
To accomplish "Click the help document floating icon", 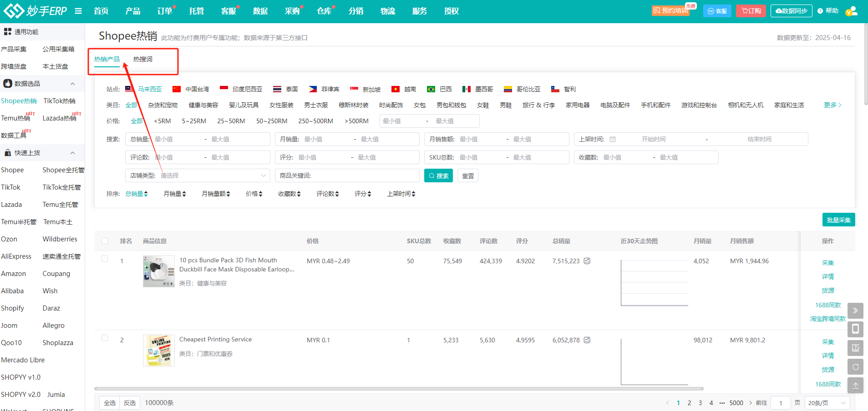I will pyautogui.click(x=855, y=348).
